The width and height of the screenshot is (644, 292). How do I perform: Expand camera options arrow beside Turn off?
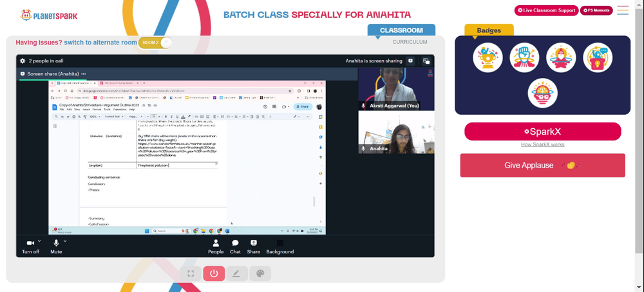pyautogui.click(x=39, y=240)
